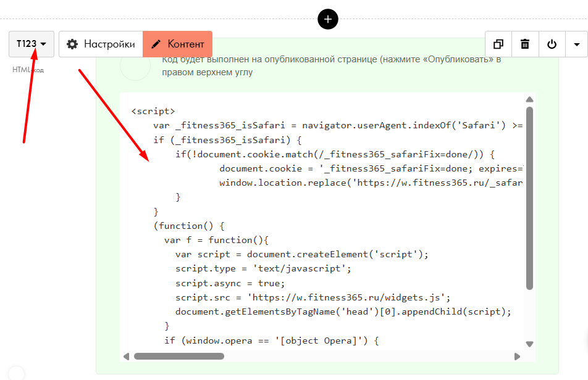This screenshot has height=380, width=588.
Task: Delete block with the trash icon
Action: (525, 44)
